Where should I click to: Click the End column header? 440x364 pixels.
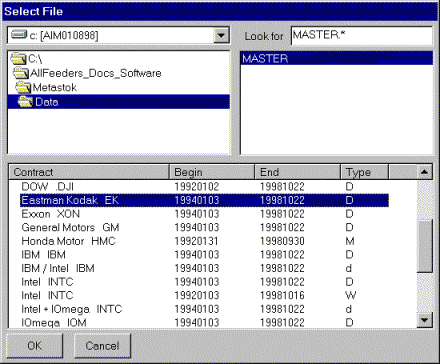click(298, 172)
